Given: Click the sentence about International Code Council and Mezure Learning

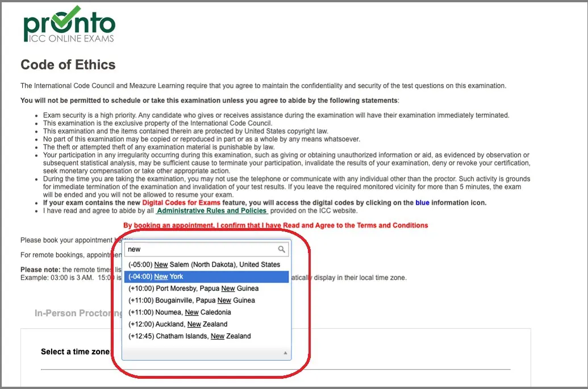Looking at the screenshot, I should (x=263, y=86).
